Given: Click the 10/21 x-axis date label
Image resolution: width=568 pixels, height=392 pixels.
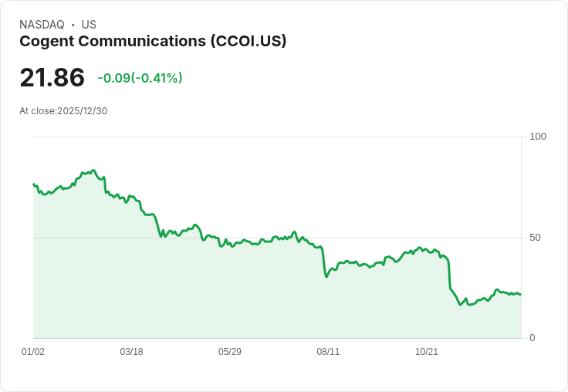Looking at the screenshot, I should click(x=426, y=351).
